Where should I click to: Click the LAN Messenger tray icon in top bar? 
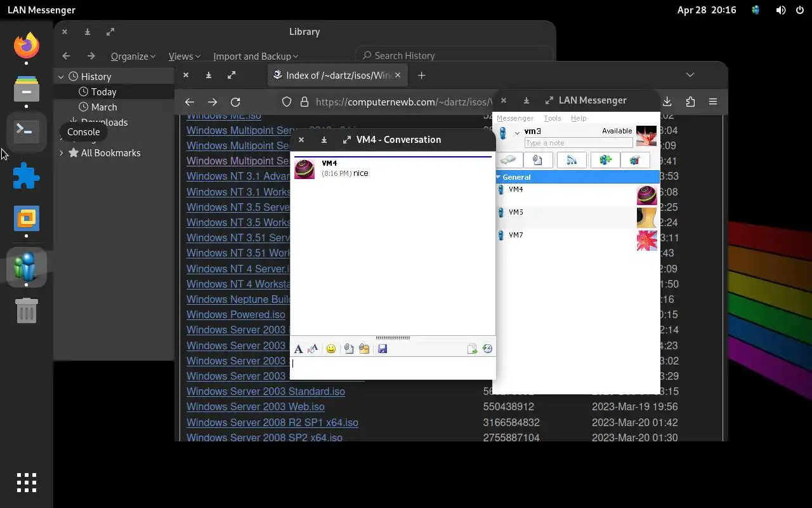756,10
